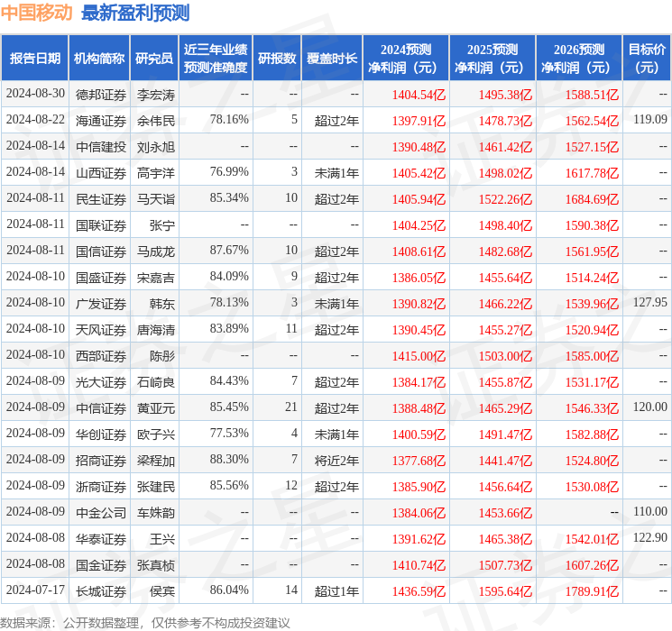Click the 122.90 target price
The image size is (672, 631).
click(650, 537)
